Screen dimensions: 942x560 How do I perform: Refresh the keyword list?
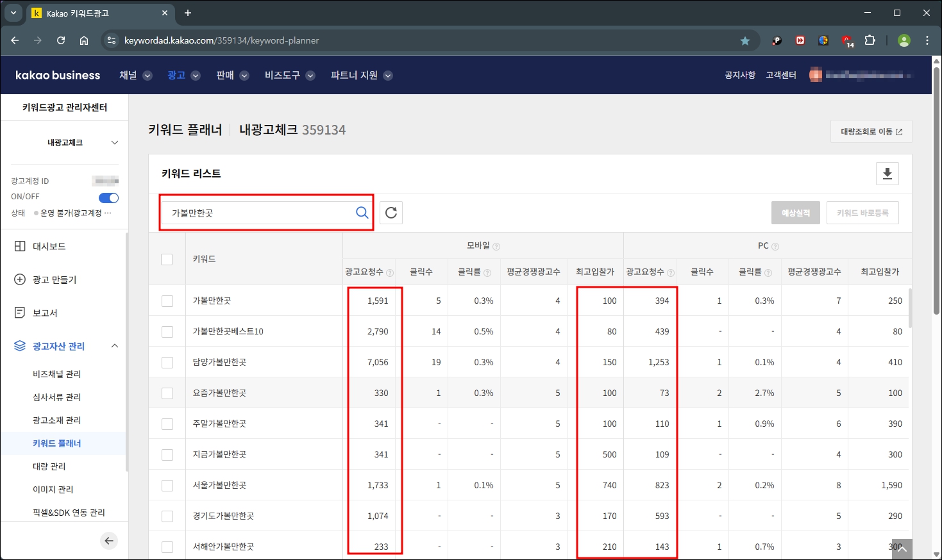391,212
